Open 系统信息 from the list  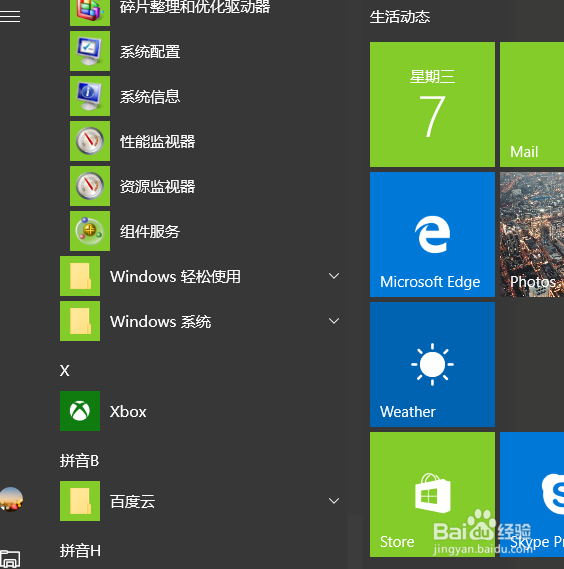[x=150, y=97]
